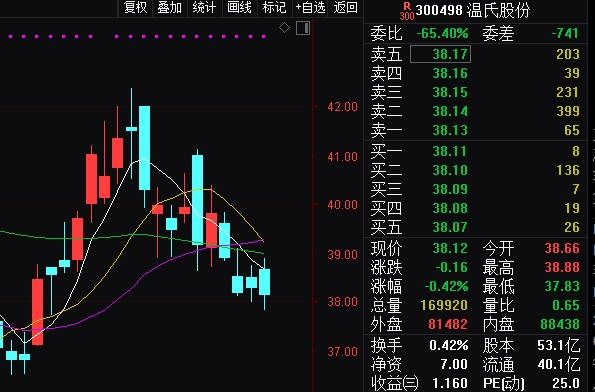This screenshot has width=595, height=392.
Task: Click the 返回 back button
Action: tap(345, 8)
